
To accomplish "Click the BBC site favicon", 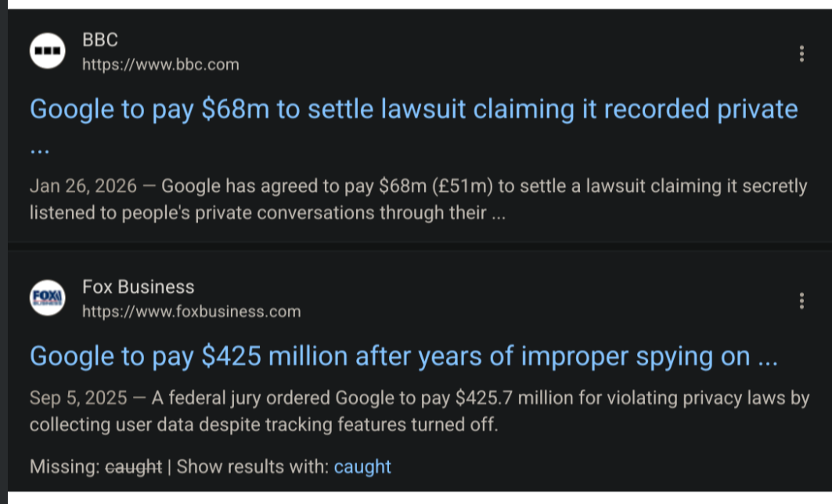I will point(46,52).
